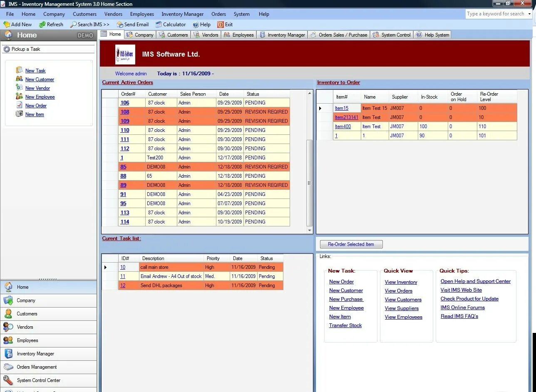This screenshot has height=392, width=536.
Task: Click Read IMS FAQ's link
Action: (459, 316)
